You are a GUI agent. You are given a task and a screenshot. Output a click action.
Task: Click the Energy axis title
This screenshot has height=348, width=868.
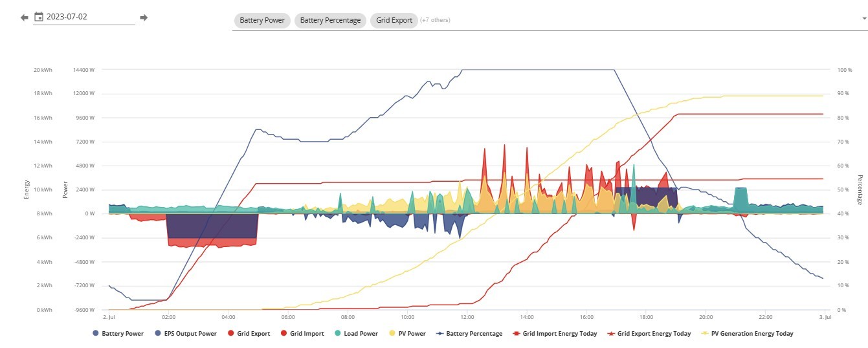coord(27,190)
